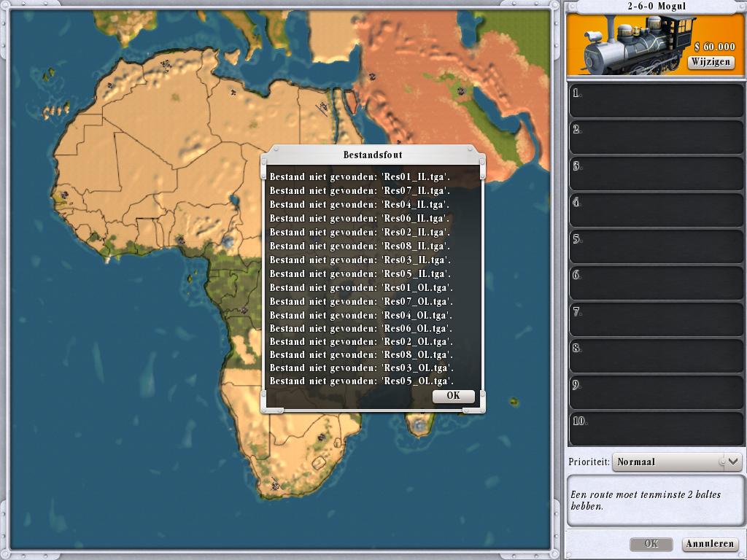Click the error line 'Res08_OL.tga'
Image resolution: width=747 pixels, height=560 pixels.
361,355
